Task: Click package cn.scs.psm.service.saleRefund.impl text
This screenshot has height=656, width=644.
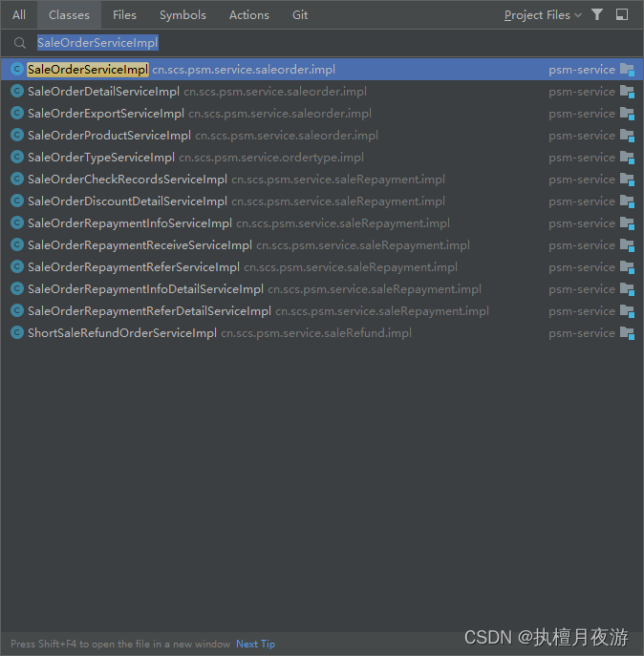Action: [316, 333]
